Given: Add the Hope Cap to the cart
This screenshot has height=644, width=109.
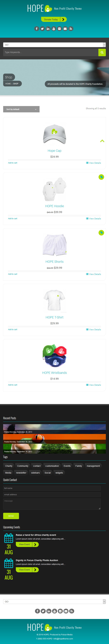Looking at the screenshot, I should coord(12,163).
